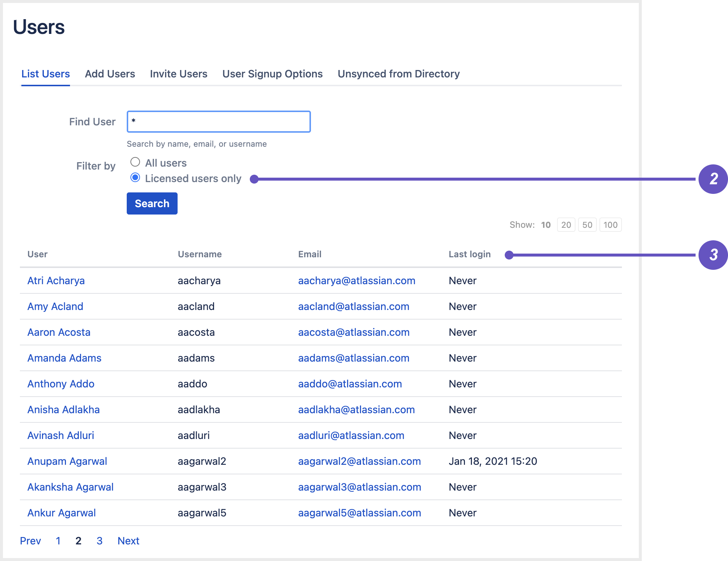Click the Search button
The width and height of the screenshot is (728, 561).
(x=152, y=203)
